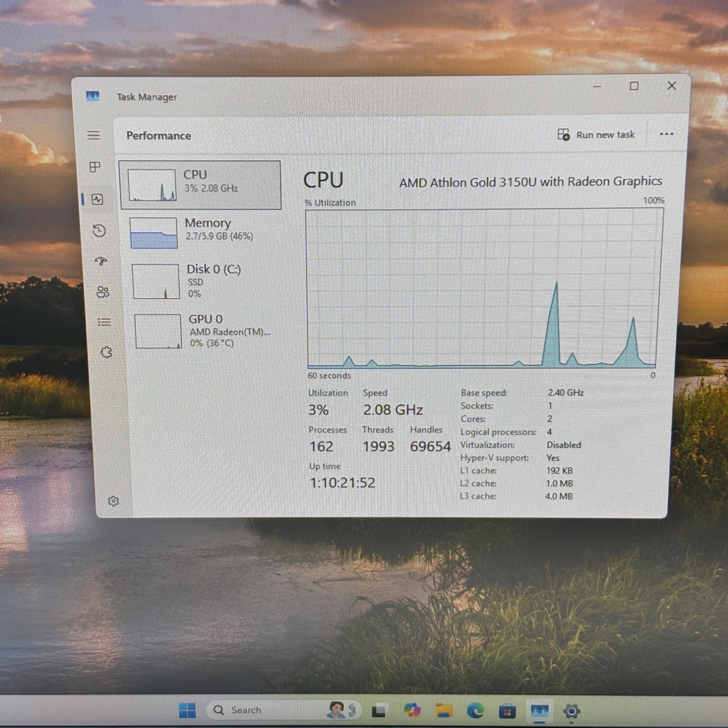The height and width of the screenshot is (728, 728).
Task: Click the processes count 162
Action: (x=321, y=447)
